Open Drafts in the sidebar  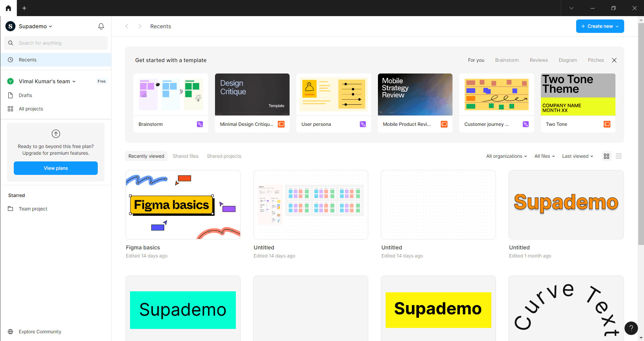coord(26,95)
